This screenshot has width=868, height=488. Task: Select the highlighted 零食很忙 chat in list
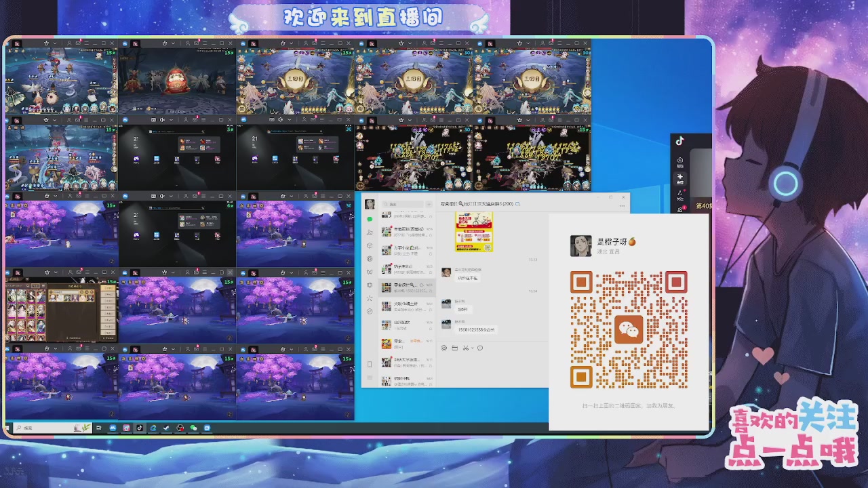[407, 288]
